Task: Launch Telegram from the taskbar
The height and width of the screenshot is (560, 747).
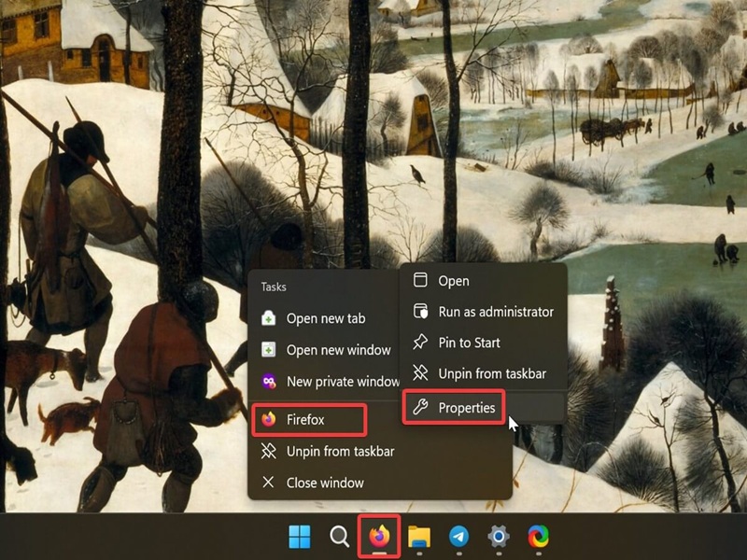Action: 458,537
